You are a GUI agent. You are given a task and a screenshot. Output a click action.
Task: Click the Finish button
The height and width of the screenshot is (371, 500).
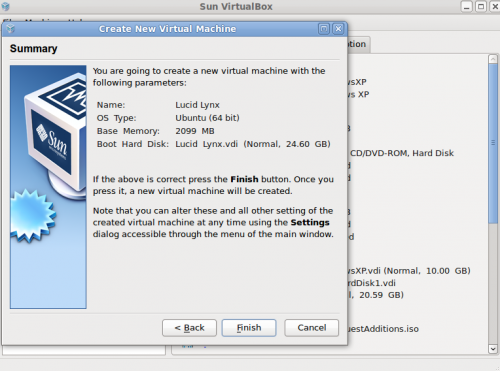pyautogui.click(x=249, y=328)
